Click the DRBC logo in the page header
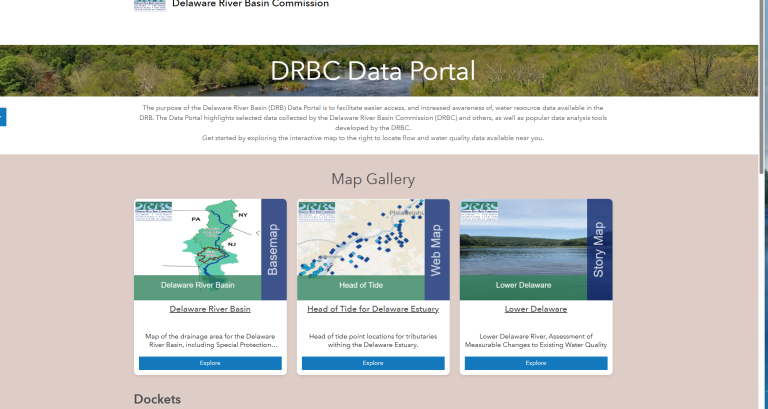 [x=150, y=4]
